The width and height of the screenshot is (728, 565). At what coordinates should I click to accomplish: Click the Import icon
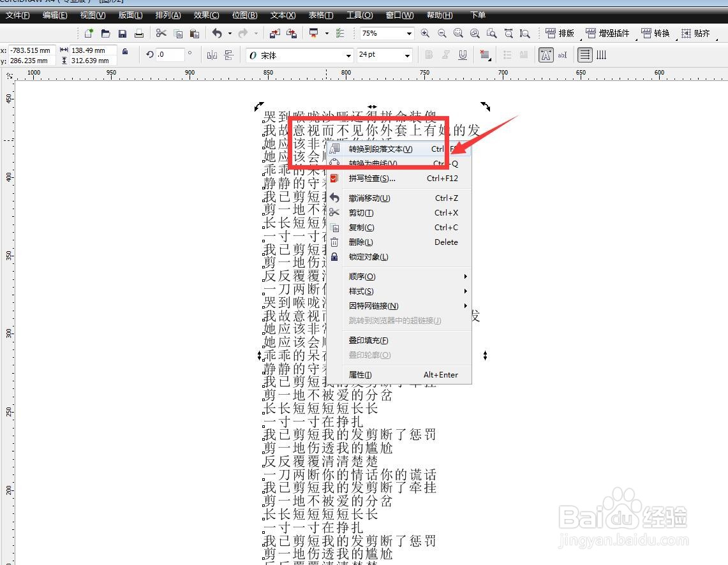274,33
